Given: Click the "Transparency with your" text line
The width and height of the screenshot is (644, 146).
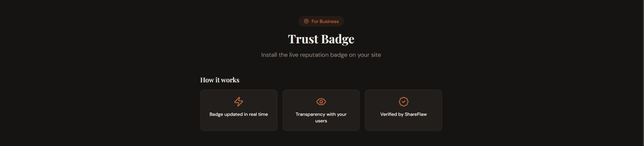Looking at the screenshot, I should coord(321,114).
